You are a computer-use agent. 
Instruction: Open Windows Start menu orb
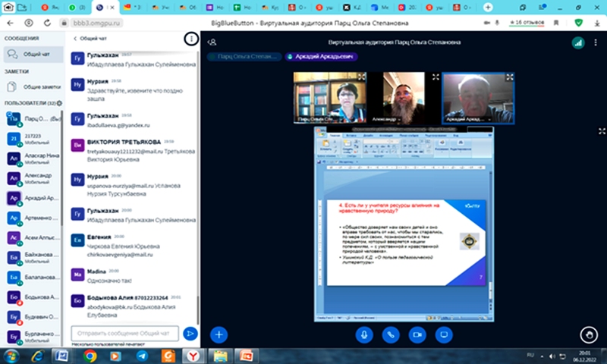[11, 356]
